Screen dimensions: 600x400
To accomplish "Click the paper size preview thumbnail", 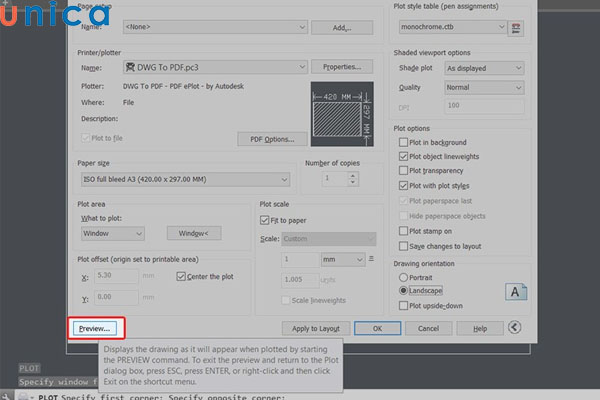I will pos(342,114).
